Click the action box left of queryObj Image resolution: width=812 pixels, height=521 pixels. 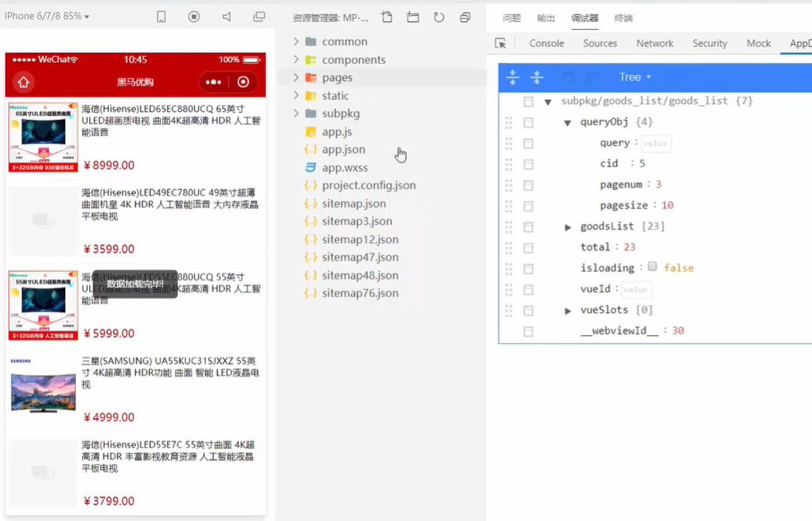click(528, 123)
